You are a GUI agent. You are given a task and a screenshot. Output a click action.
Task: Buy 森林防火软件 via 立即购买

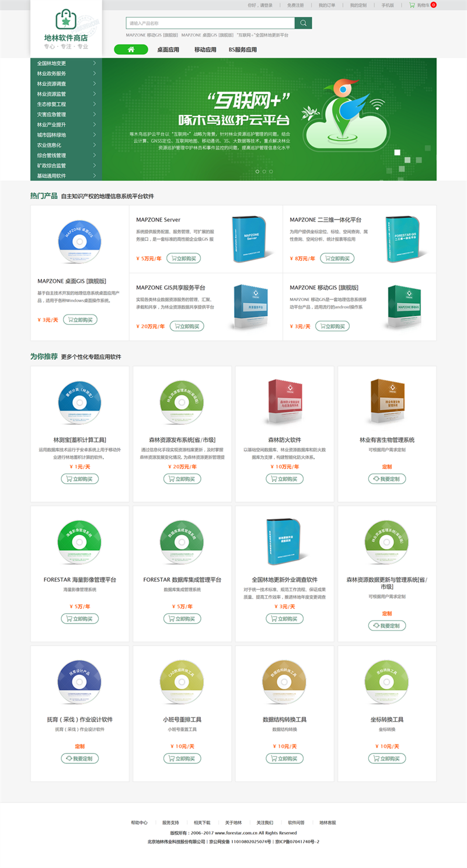click(x=285, y=479)
